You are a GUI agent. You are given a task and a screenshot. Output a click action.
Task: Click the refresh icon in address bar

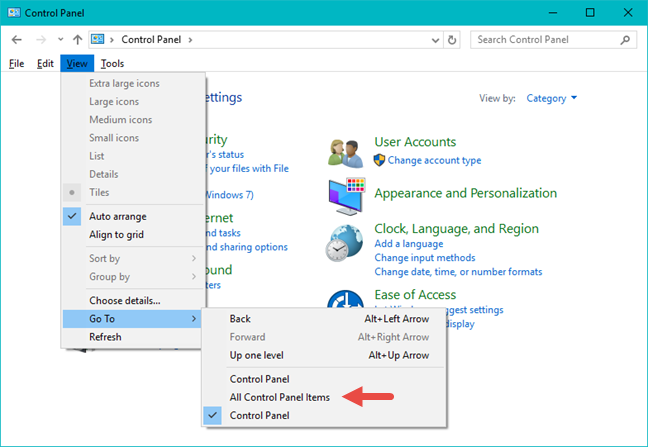point(453,40)
